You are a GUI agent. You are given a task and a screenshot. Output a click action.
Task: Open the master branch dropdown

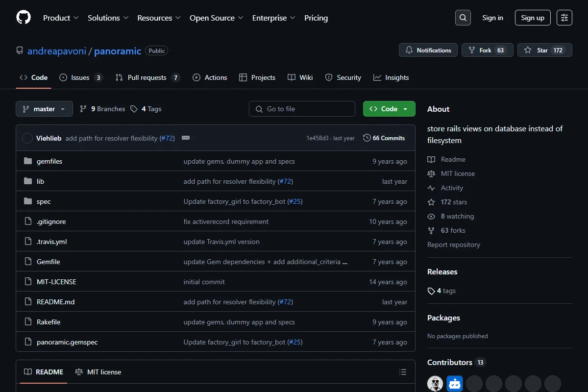(44, 109)
